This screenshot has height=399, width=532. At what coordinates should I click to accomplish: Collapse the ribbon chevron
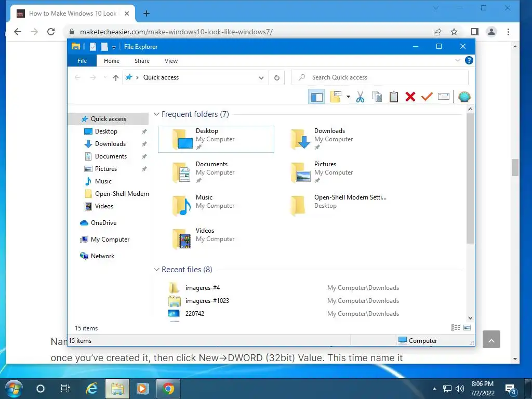pos(457,60)
